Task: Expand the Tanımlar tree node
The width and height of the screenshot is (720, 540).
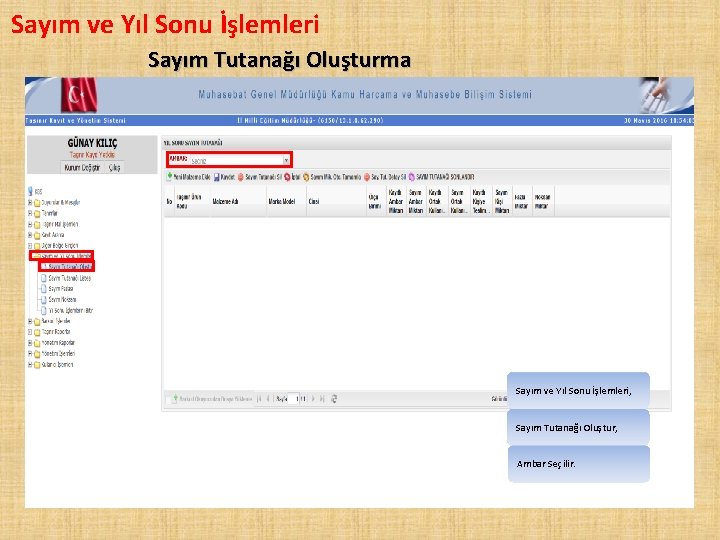Action: 30,214
